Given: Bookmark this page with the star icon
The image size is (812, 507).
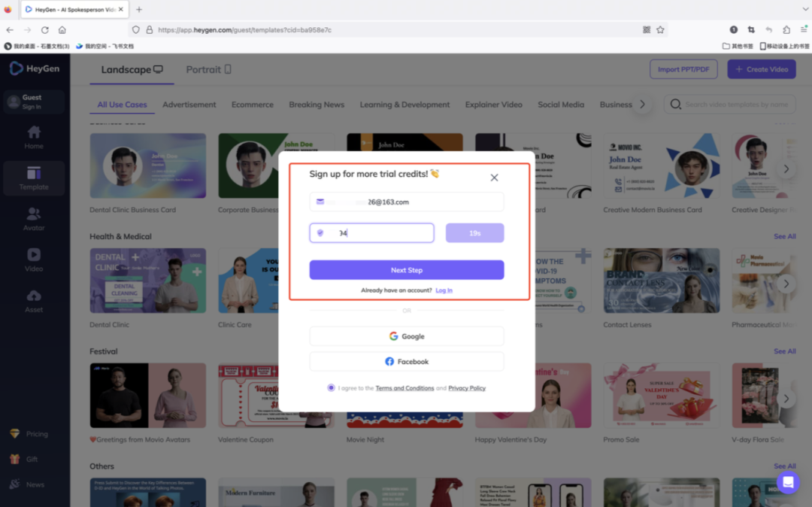Looking at the screenshot, I should [660, 30].
